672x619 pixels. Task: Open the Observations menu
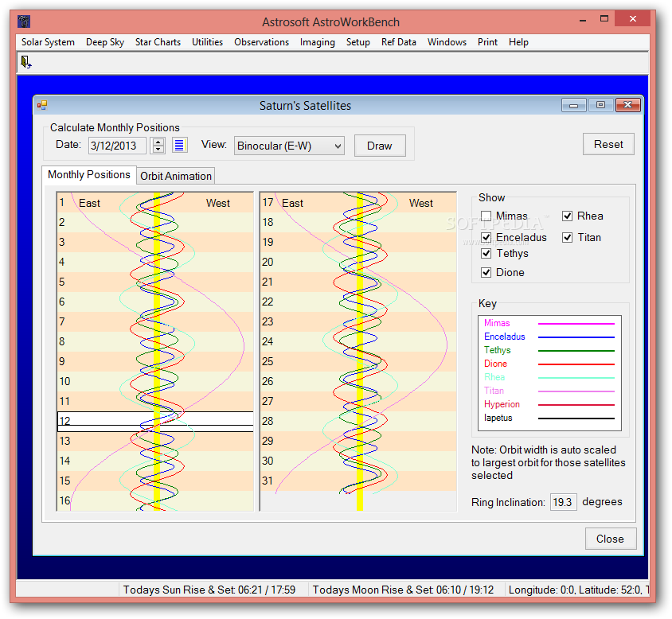pos(261,42)
